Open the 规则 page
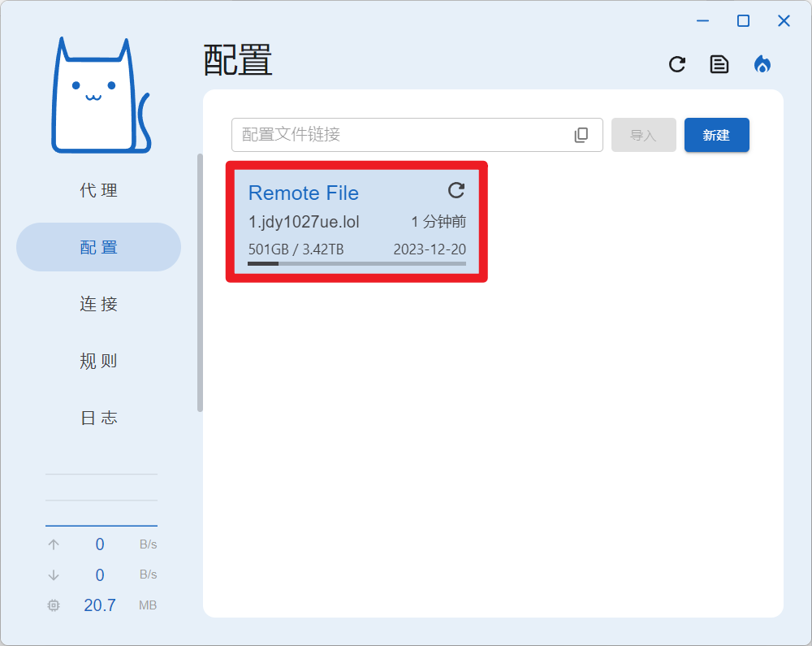The height and width of the screenshot is (646, 812). 98,361
